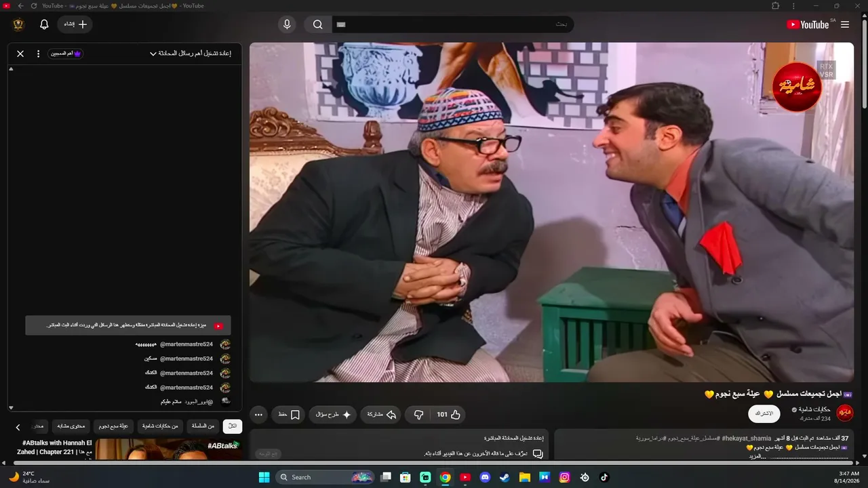Click the live chat replay info notice
This screenshot has height=488, width=868.
(x=128, y=325)
